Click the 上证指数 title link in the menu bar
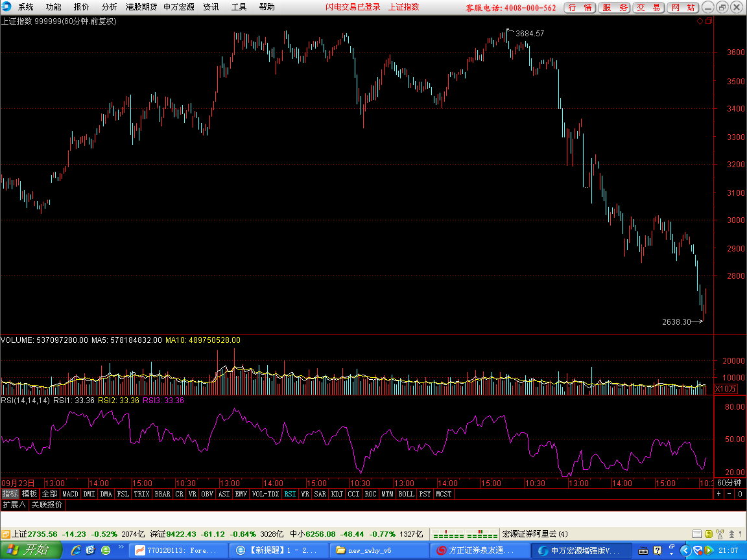The image size is (747, 560). tap(403, 7)
